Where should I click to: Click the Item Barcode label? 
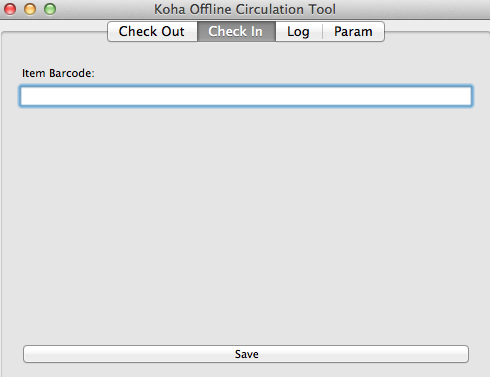click(58, 73)
